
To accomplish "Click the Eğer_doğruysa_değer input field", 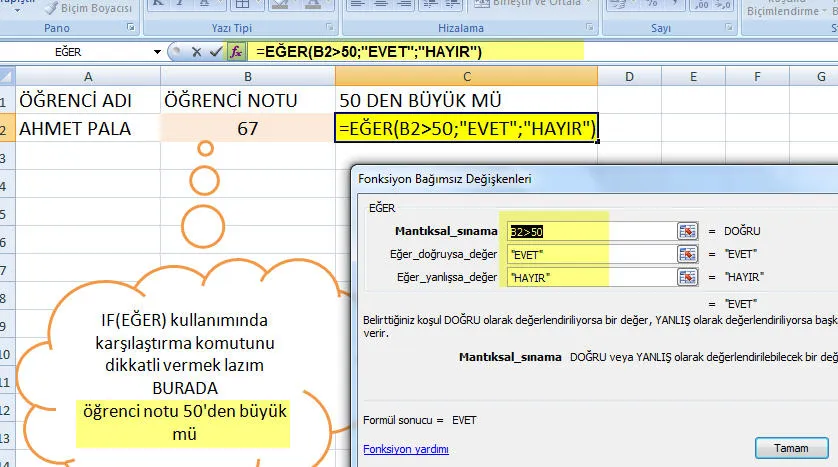I will (590, 254).
